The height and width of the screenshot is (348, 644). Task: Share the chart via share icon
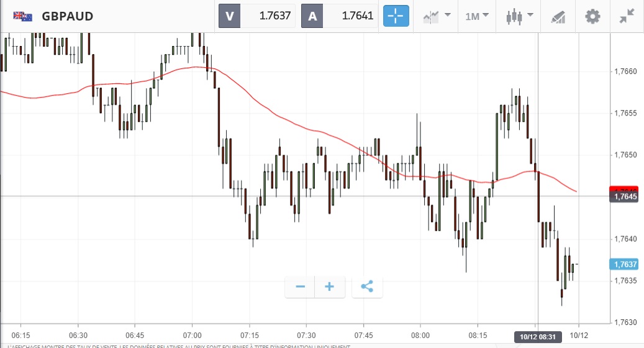(x=367, y=286)
